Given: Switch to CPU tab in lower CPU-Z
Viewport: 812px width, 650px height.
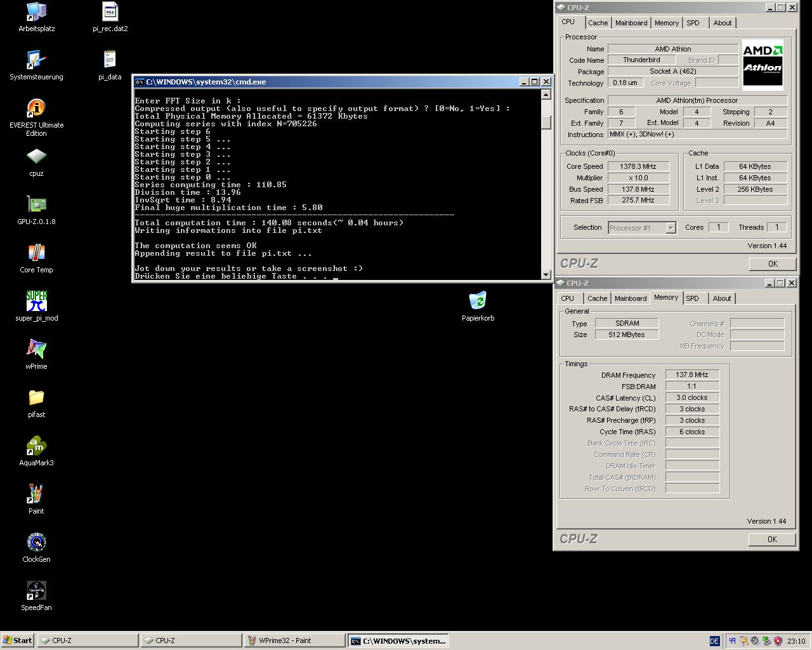Looking at the screenshot, I should tap(567, 298).
